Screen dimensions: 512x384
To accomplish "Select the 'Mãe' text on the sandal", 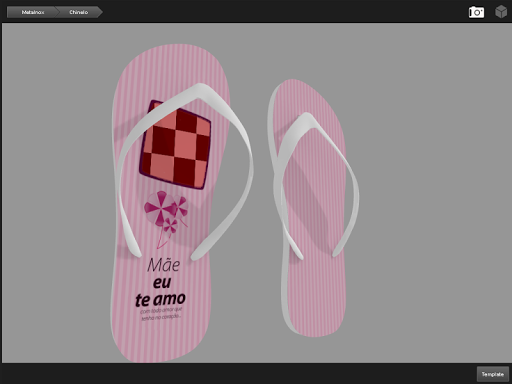I will tap(164, 265).
